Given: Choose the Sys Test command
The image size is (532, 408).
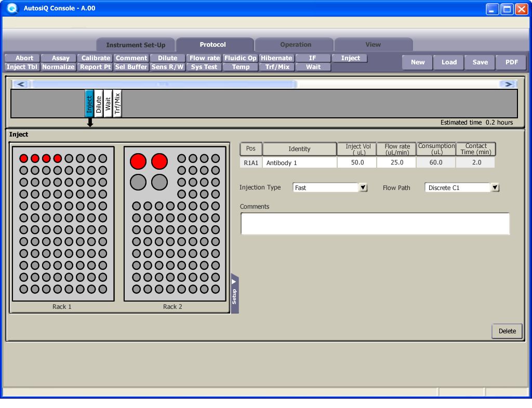Looking at the screenshot, I should coord(204,67).
